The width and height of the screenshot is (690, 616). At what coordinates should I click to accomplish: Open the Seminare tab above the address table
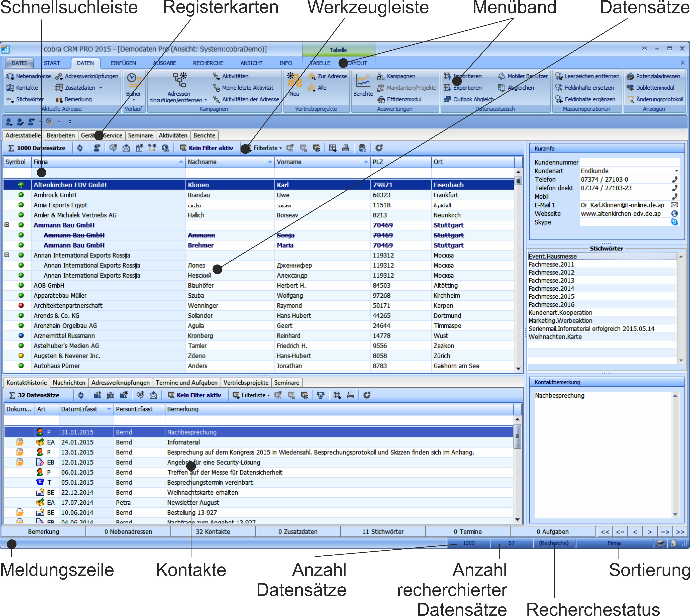(140, 135)
